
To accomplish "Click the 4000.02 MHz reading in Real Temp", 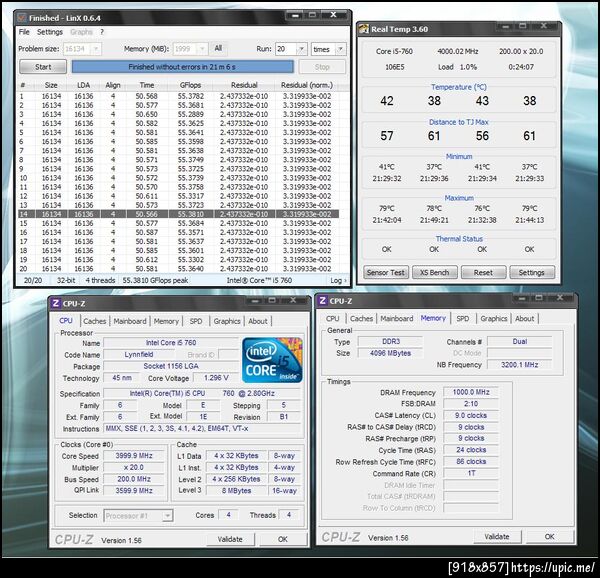I will (x=458, y=51).
